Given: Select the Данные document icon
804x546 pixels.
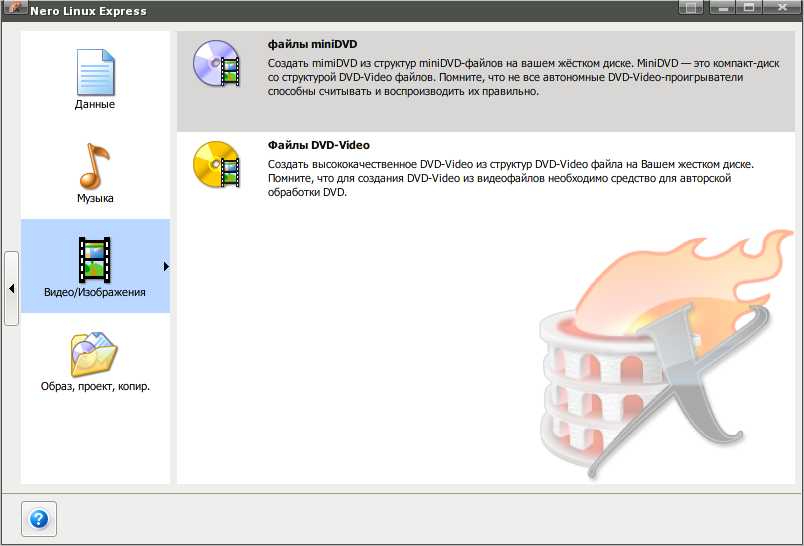Looking at the screenshot, I should pos(95,72).
